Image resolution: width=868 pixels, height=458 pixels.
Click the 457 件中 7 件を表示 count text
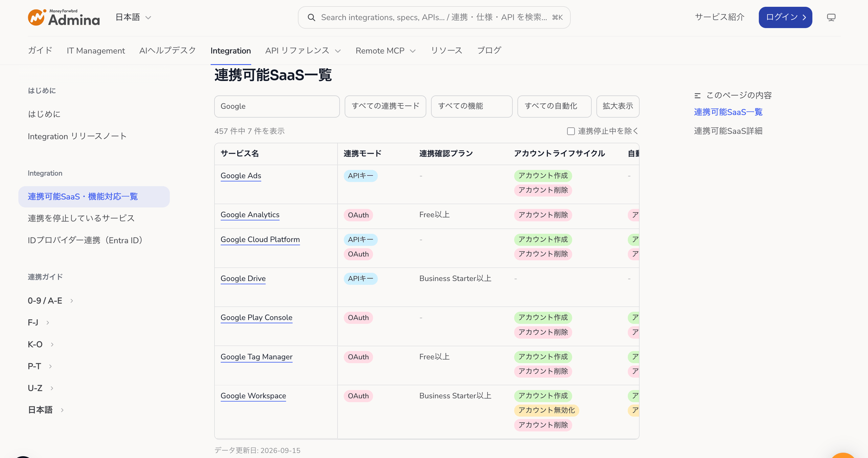click(250, 131)
